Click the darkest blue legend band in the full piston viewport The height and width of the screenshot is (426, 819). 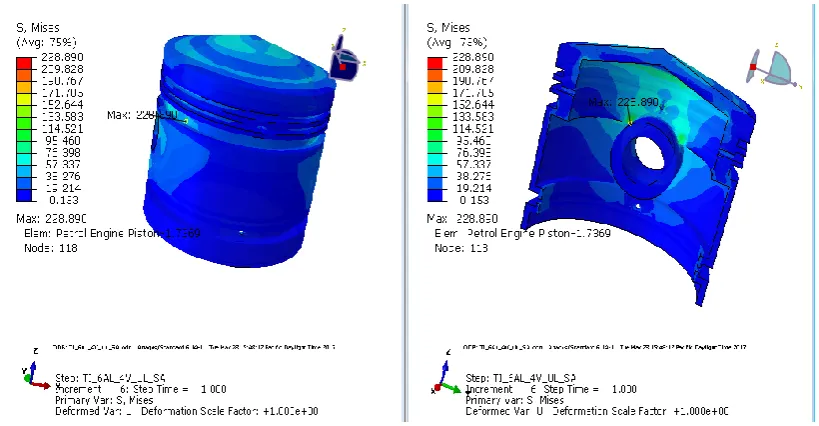click(24, 195)
